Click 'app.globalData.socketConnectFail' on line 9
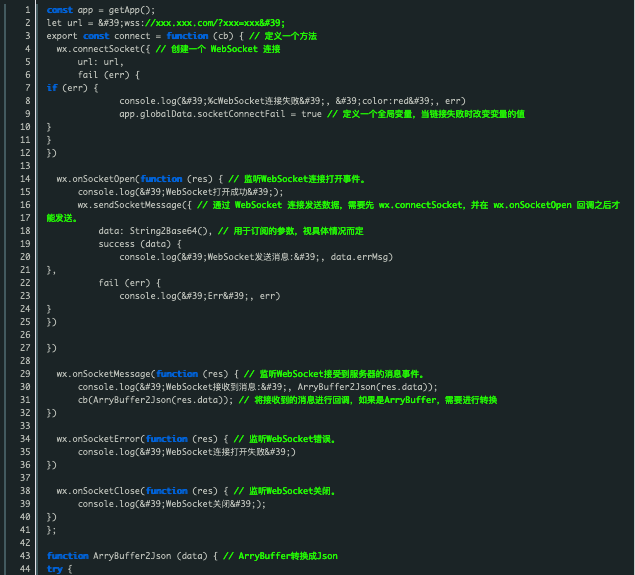 click(202, 114)
